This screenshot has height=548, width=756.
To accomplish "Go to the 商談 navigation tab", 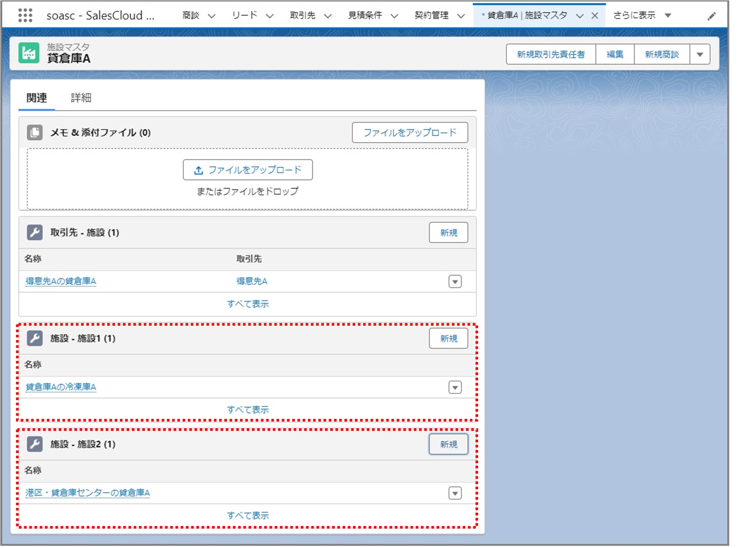I will (191, 15).
